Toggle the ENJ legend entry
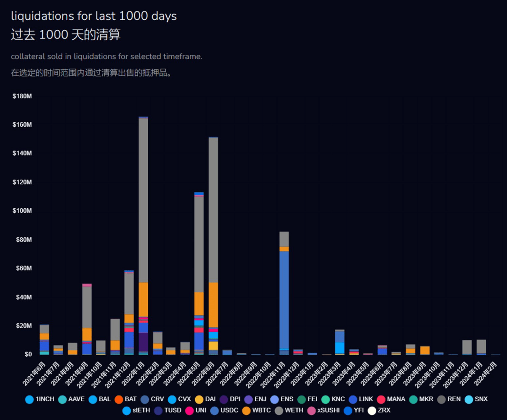The height and width of the screenshot is (420, 507). pos(255,399)
